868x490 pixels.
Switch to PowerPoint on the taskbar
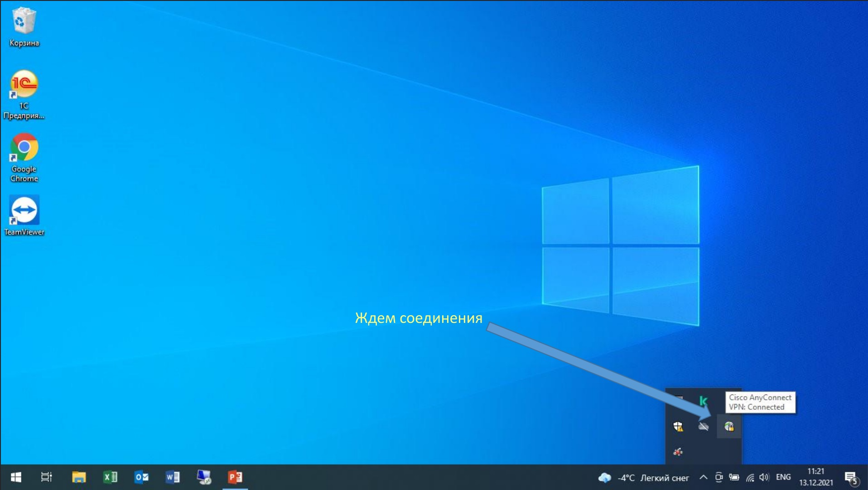[235, 477]
